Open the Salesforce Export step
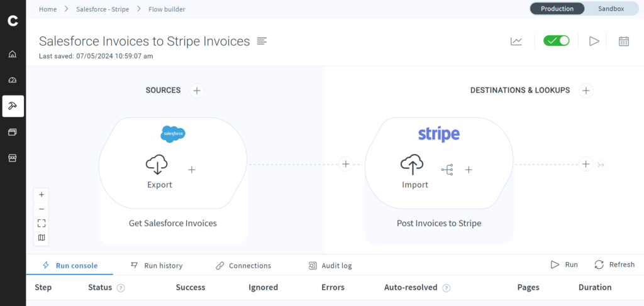 (x=159, y=172)
